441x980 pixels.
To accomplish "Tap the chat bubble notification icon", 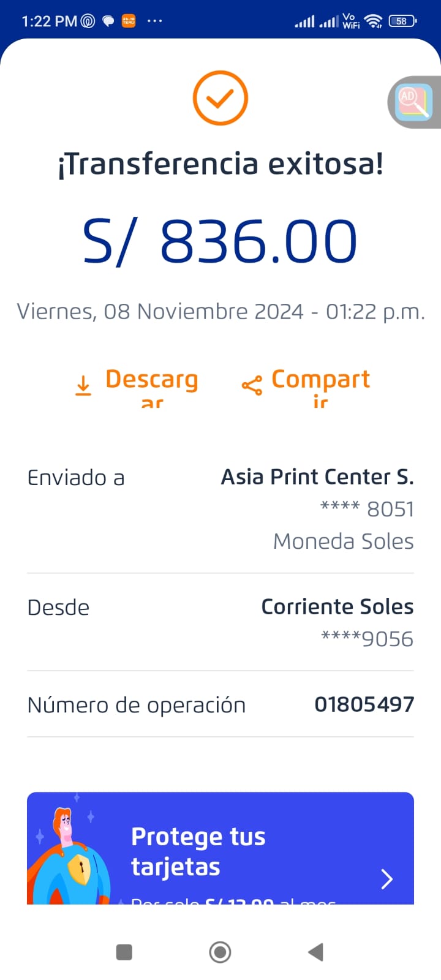I will pyautogui.click(x=108, y=21).
